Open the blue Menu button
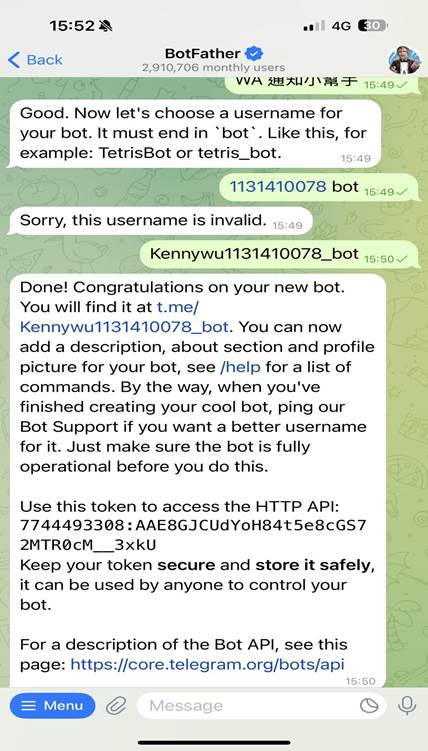 pos(53,705)
